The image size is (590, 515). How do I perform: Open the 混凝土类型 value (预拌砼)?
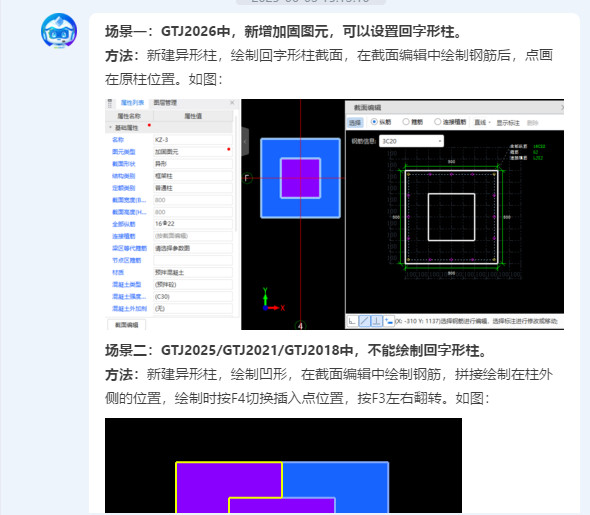click(x=193, y=284)
